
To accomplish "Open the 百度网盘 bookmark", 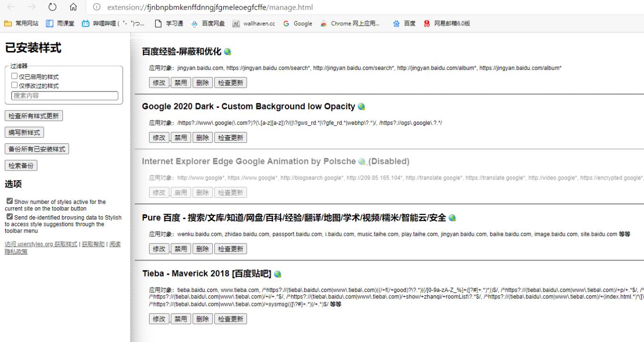I will (x=208, y=23).
